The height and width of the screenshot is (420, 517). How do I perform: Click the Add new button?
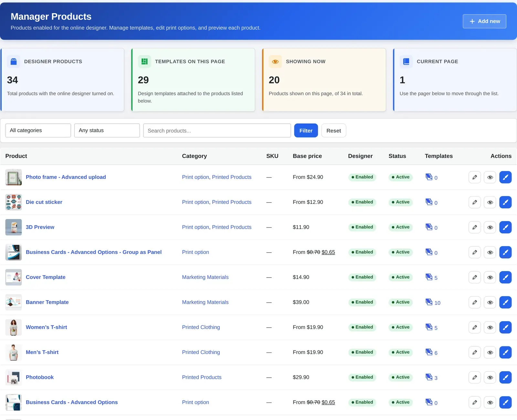(484, 21)
